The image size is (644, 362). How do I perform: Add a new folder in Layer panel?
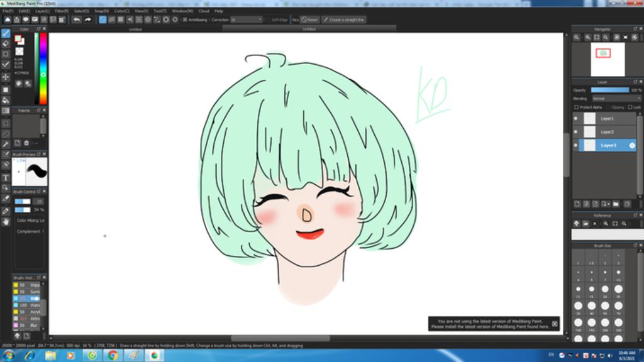point(616,204)
